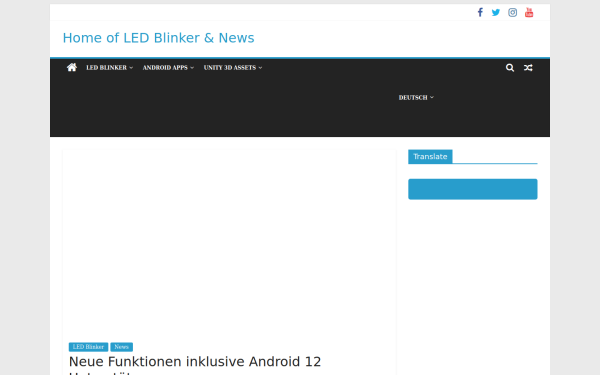
Task: Click the blank featured image area of article
Action: 229,243
